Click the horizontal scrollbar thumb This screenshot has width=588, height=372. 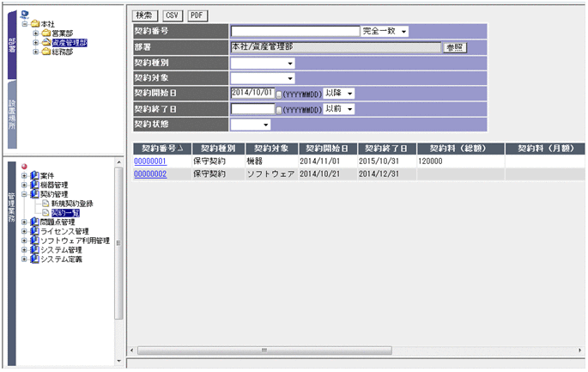[x=264, y=351]
